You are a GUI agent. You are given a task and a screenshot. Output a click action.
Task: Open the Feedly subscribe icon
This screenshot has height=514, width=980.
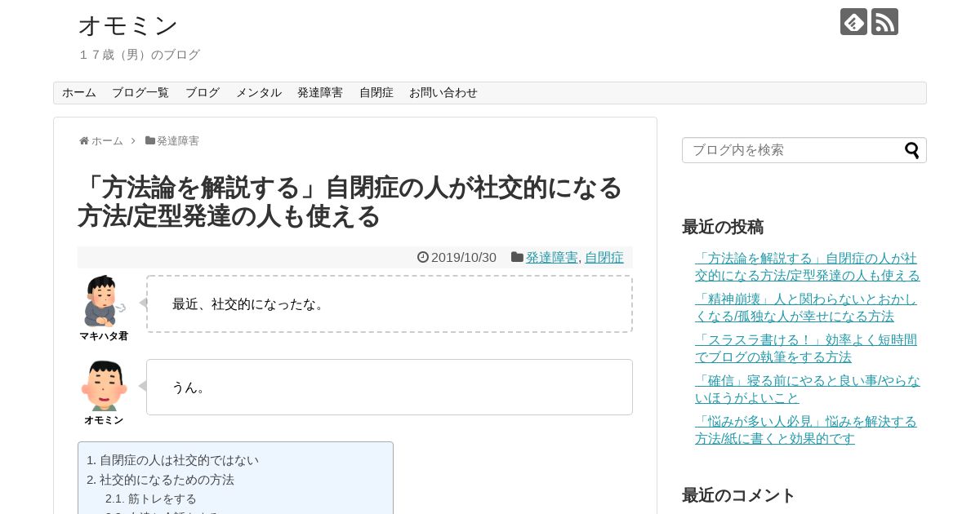pos(853,21)
